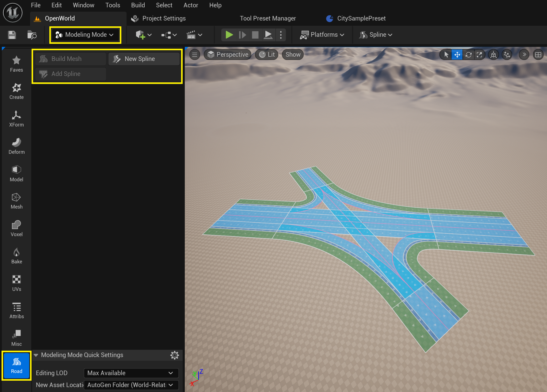This screenshot has height=392, width=547.
Task: Toggle surface snapping in viewport
Action: (507, 55)
